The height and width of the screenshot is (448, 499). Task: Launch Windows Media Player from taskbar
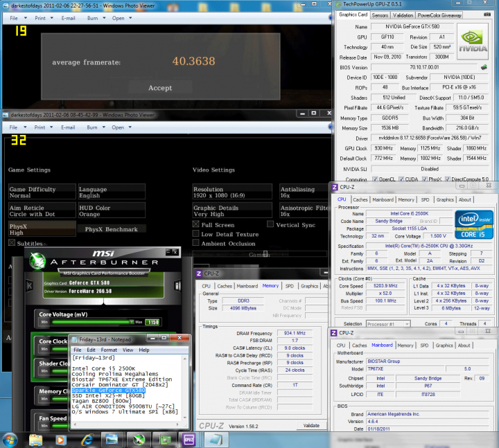click(61, 440)
